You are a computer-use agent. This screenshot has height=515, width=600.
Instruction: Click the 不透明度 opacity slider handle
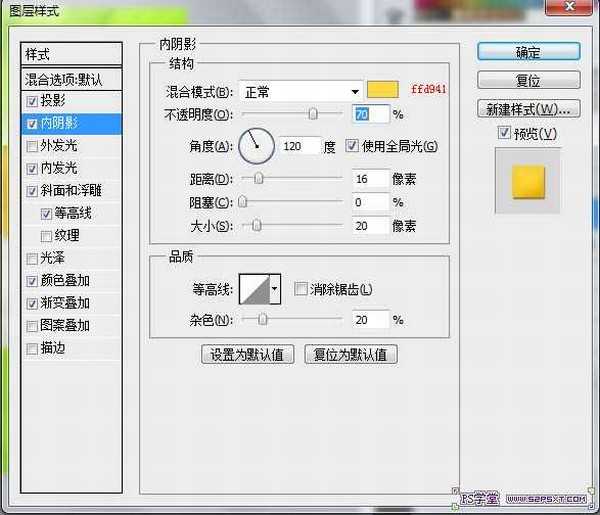point(313,114)
